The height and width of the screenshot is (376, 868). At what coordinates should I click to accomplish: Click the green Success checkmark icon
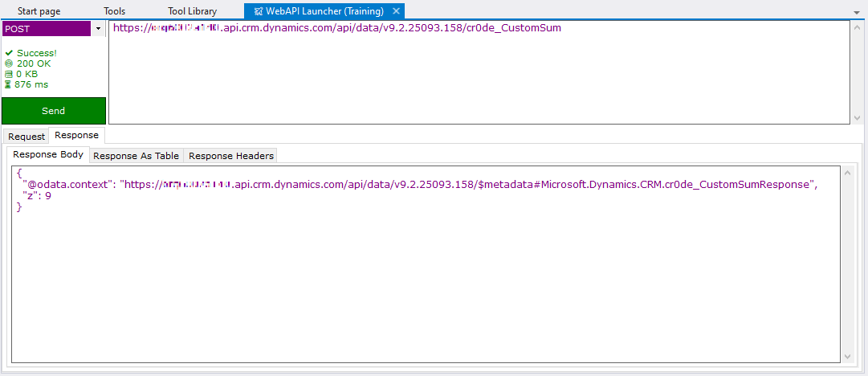coord(9,53)
